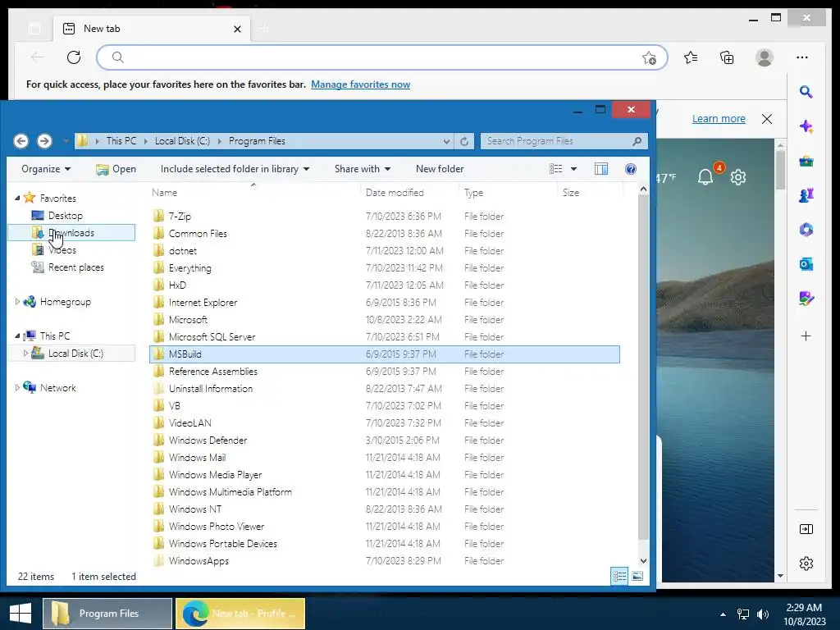Follow the Manage favorites now link

[x=361, y=84]
